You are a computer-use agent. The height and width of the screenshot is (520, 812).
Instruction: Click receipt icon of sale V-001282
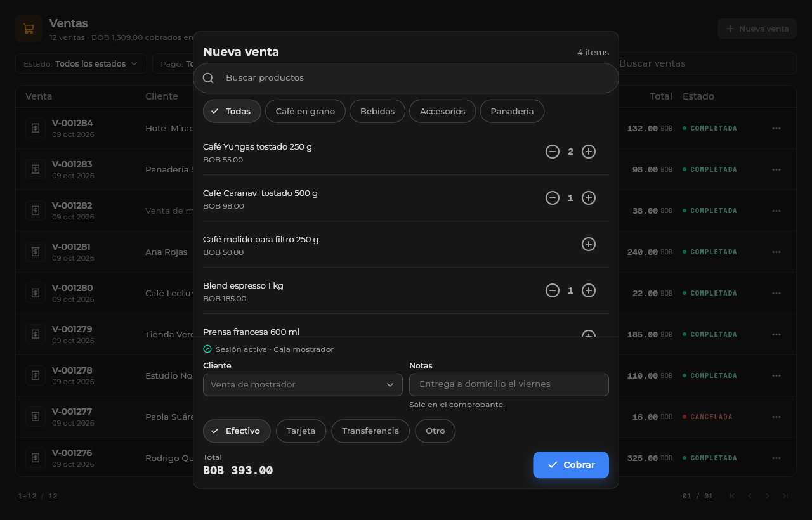(x=36, y=211)
